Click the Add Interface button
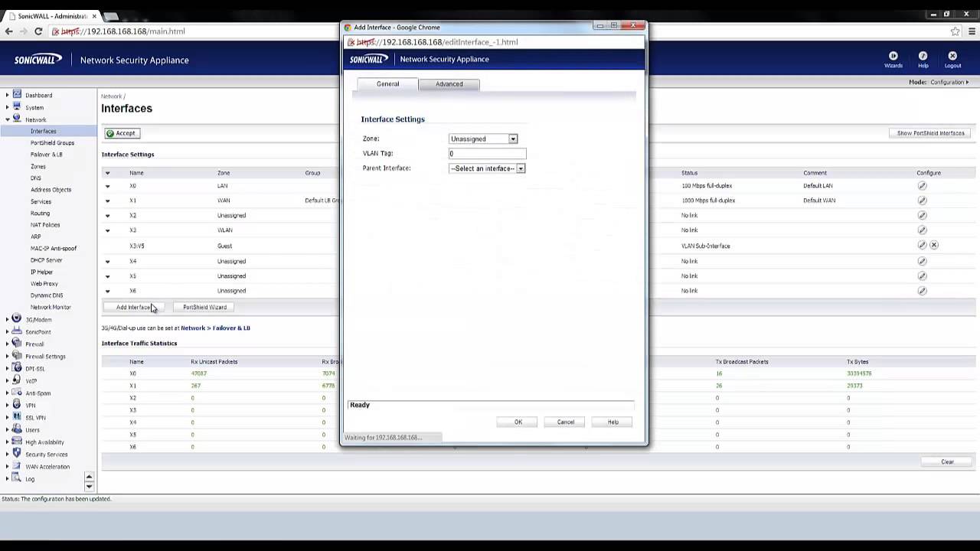980x551 pixels. click(x=133, y=307)
